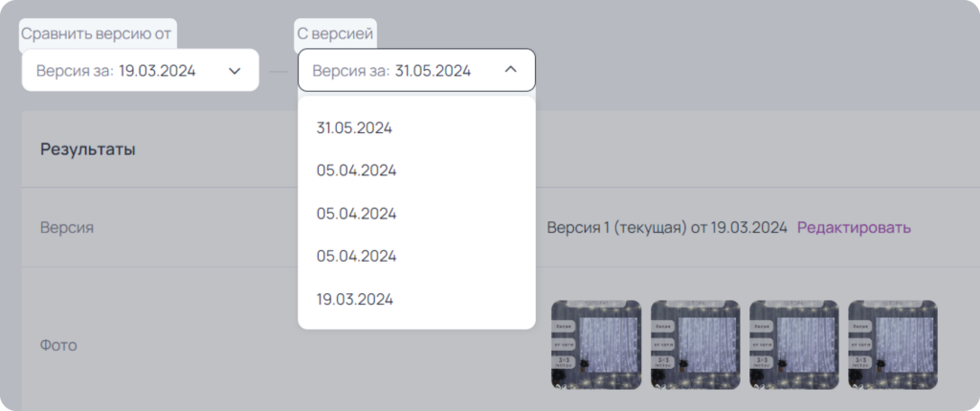Screen dimensions: 980x411
Task: Click the "Версия" row label
Action: point(67,227)
